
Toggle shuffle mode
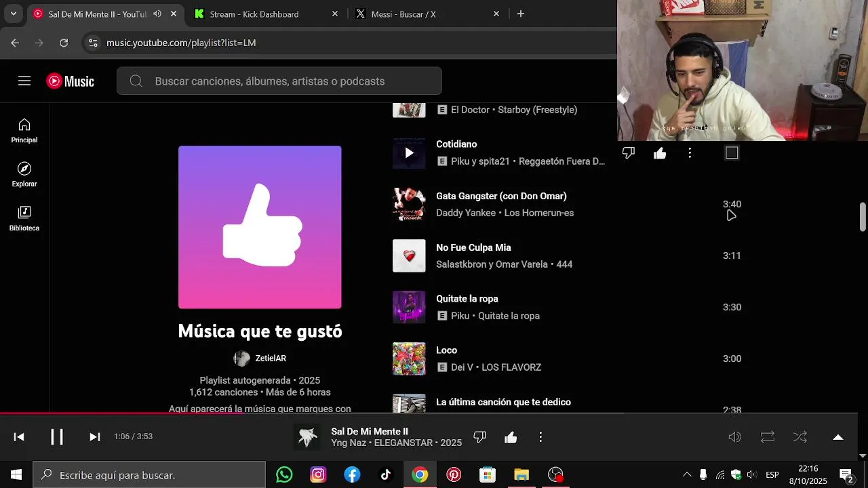point(800,437)
